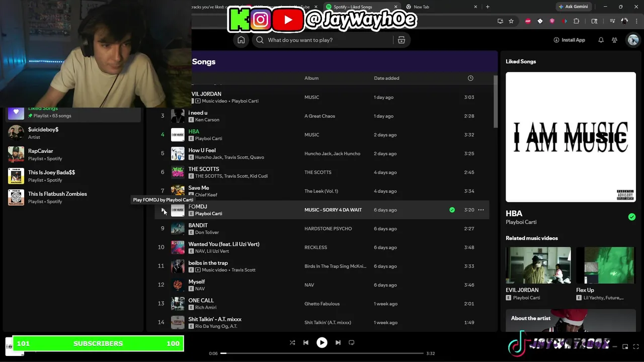Select THE SCOTTS track row
644x362 pixels.
pos(322,172)
